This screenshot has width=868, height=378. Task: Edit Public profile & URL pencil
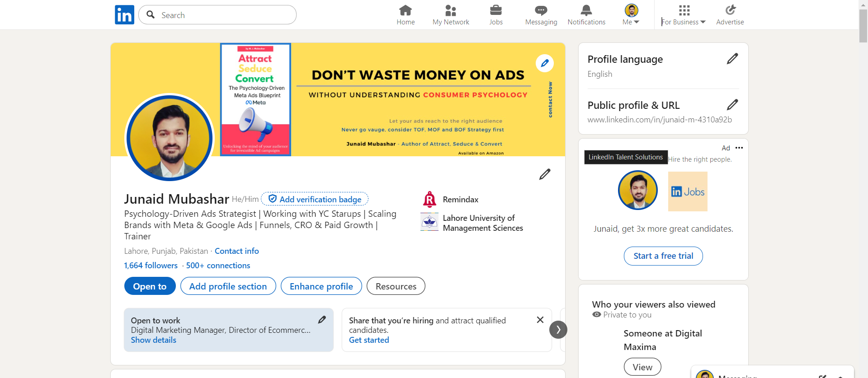[x=732, y=105]
